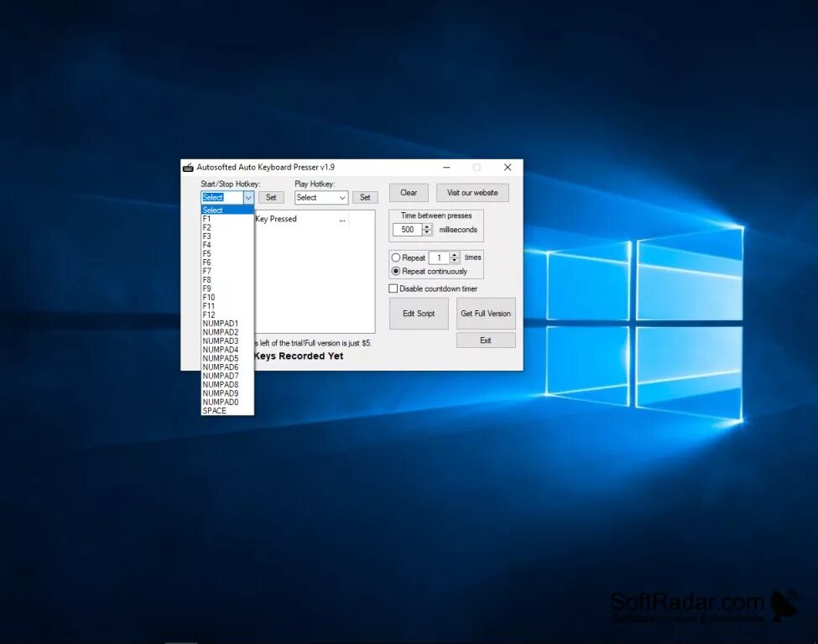Image resolution: width=818 pixels, height=644 pixels.
Task: Choose F4 from the hotkey list
Action: [x=227, y=245]
